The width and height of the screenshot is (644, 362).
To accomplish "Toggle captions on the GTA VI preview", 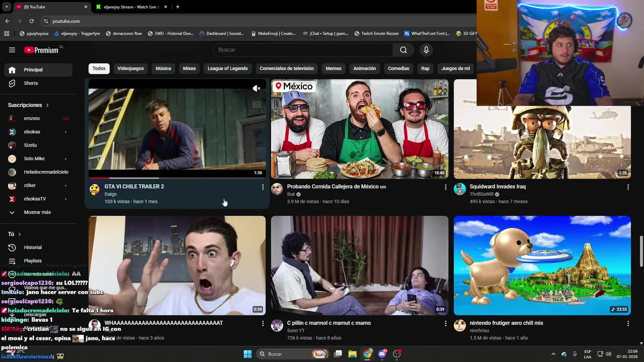I will click(x=257, y=105).
